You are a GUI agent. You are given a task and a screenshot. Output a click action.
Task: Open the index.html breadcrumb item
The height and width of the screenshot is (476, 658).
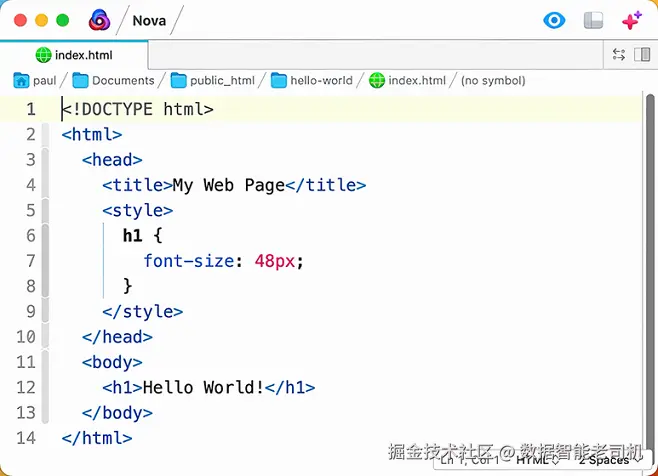(x=407, y=80)
